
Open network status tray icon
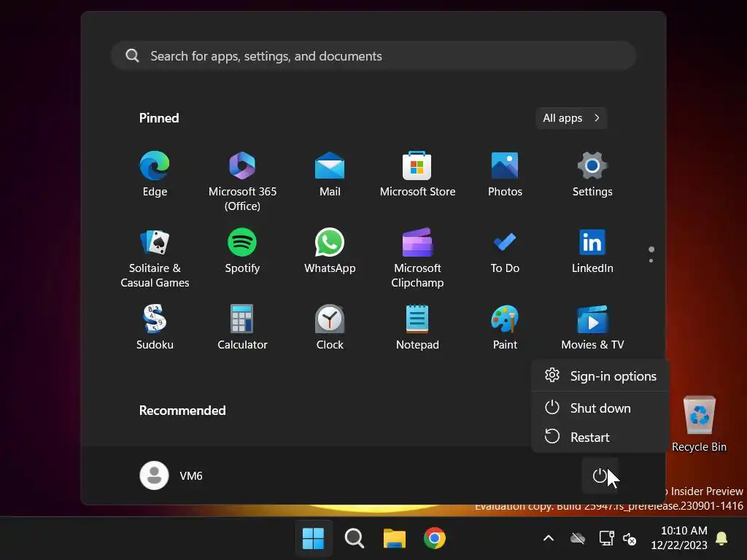click(606, 539)
